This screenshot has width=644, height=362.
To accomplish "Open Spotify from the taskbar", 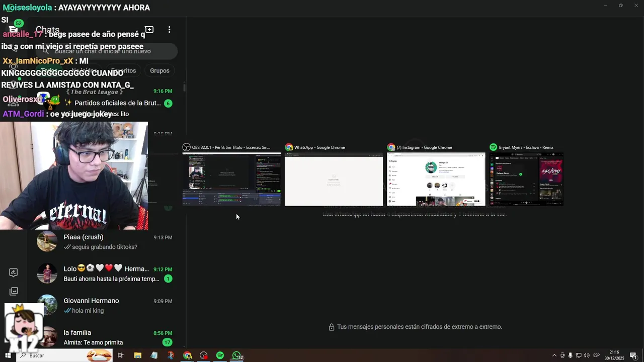I will pyautogui.click(x=220, y=355).
